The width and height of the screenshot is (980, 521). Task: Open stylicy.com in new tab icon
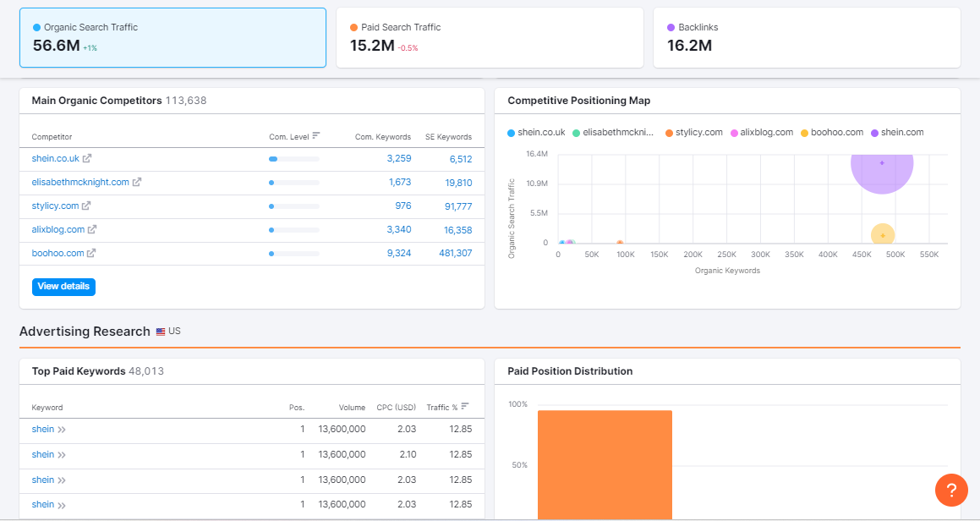tap(86, 206)
